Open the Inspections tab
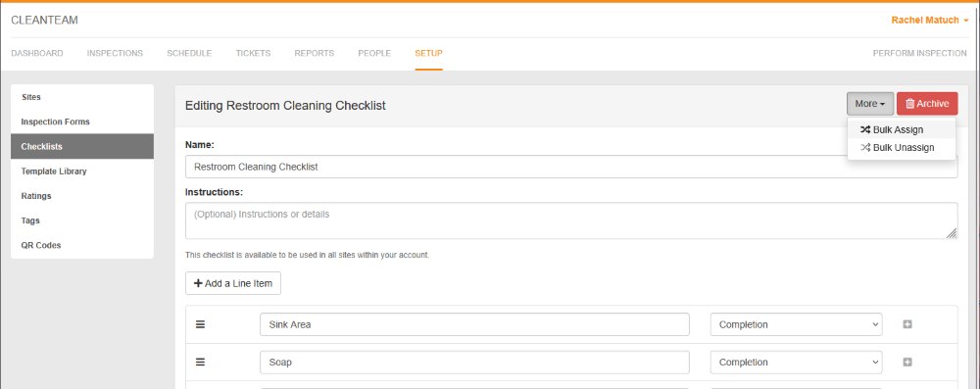The image size is (980, 389). pyautogui.click(x=115, y=53)
